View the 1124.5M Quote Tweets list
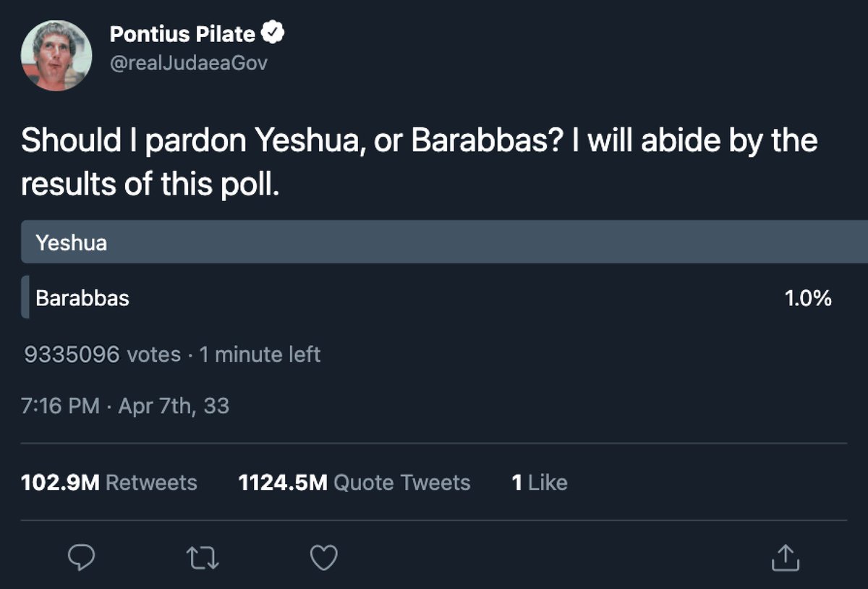The width and height of the screenshot is (868, 589). (354, 483)
